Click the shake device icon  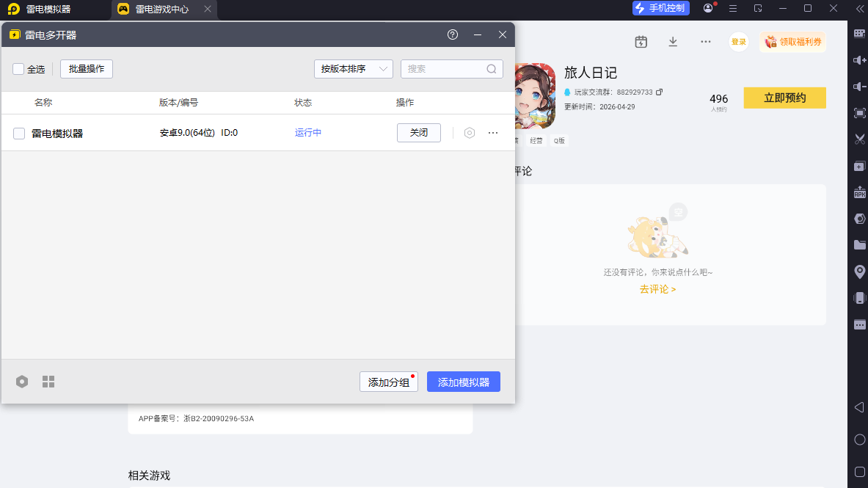coord(859,298)
